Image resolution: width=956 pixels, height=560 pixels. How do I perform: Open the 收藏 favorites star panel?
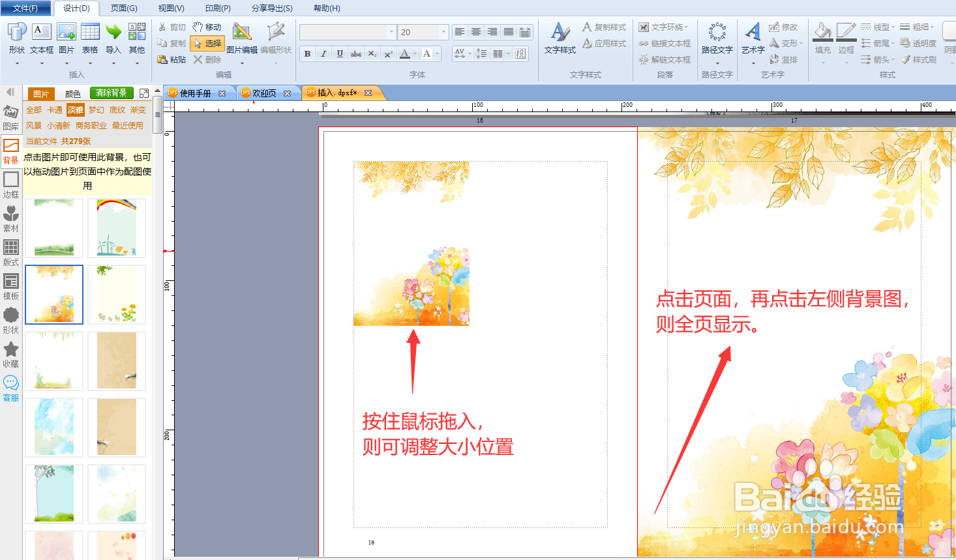click(11, 355)
